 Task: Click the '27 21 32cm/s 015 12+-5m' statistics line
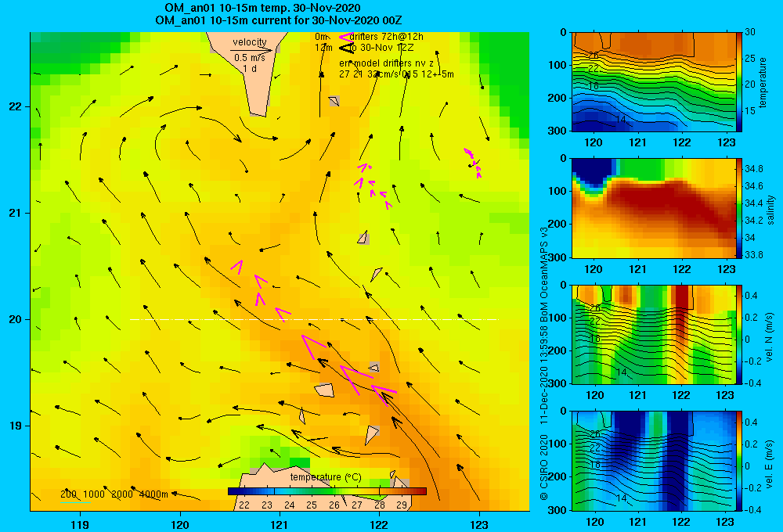(396, 74)
